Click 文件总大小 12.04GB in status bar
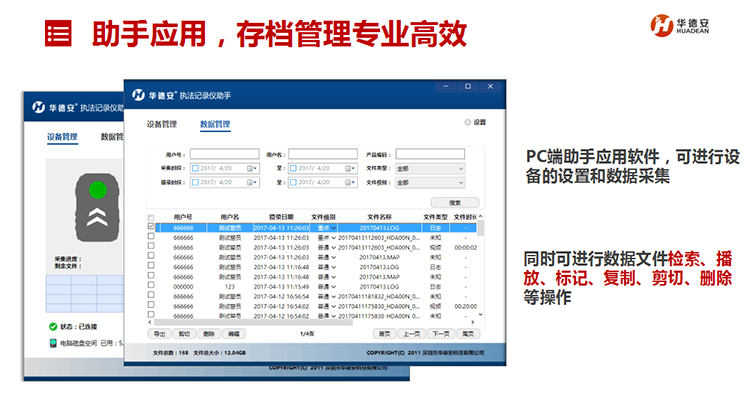Screen dimensions: 750x397 click(x=220, y=353)
